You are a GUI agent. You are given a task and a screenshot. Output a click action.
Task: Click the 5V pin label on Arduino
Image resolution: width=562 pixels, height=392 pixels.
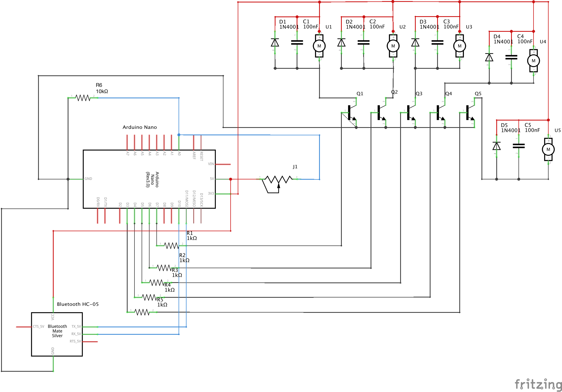pos(212,179)
